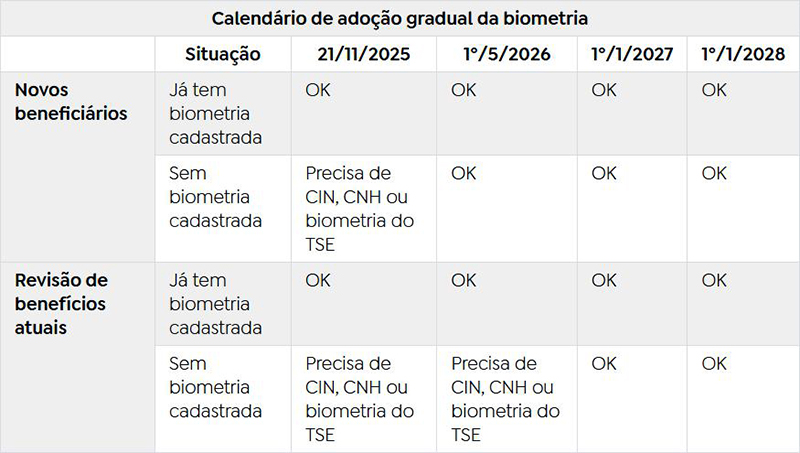Click the table title about the biometria calendar
Screen dimensions: 800x453
[x=400, y=18]
